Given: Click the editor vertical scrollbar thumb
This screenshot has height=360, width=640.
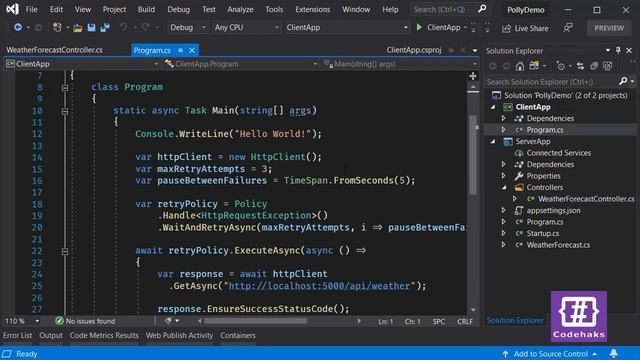Looking at the screenshot, I should (x=473, y=155).
